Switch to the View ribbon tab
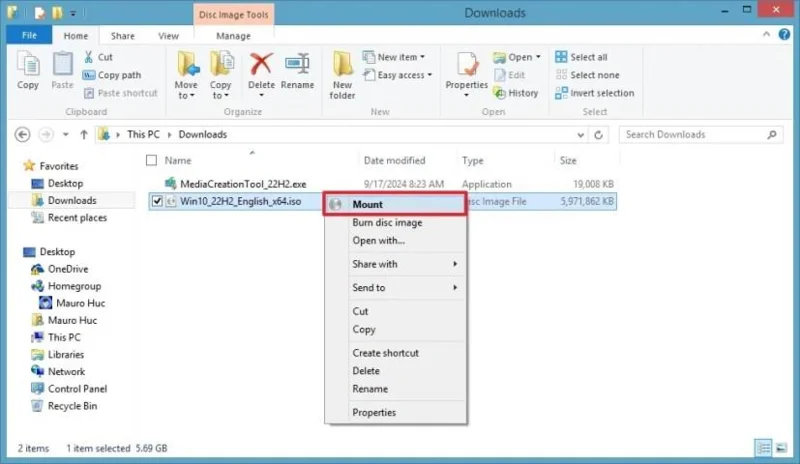This screenshot has width=800, height=464. (x=168, y=36)
